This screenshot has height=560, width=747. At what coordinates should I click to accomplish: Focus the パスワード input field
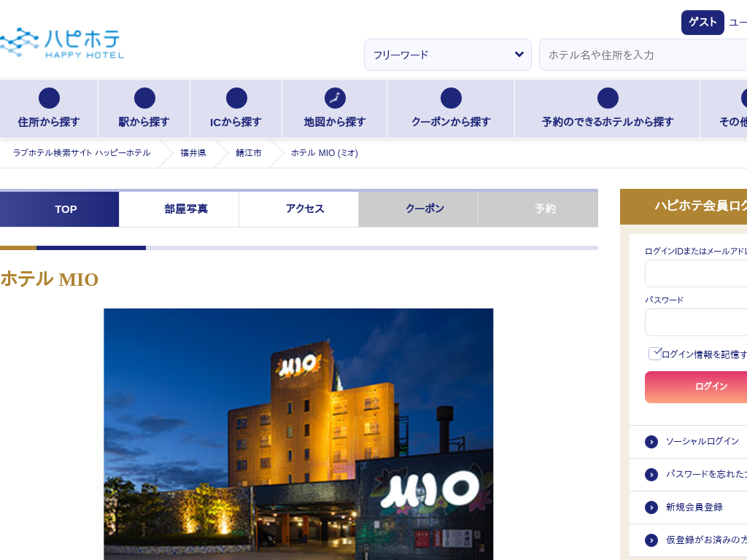pyautogui.click(x=696, y=322)
